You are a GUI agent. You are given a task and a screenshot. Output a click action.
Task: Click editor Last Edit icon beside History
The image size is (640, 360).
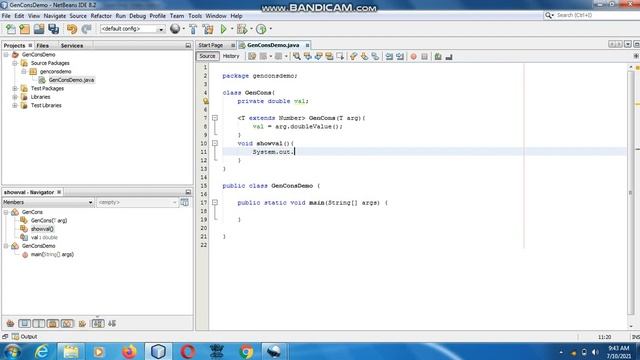click(x=252, y=56)
